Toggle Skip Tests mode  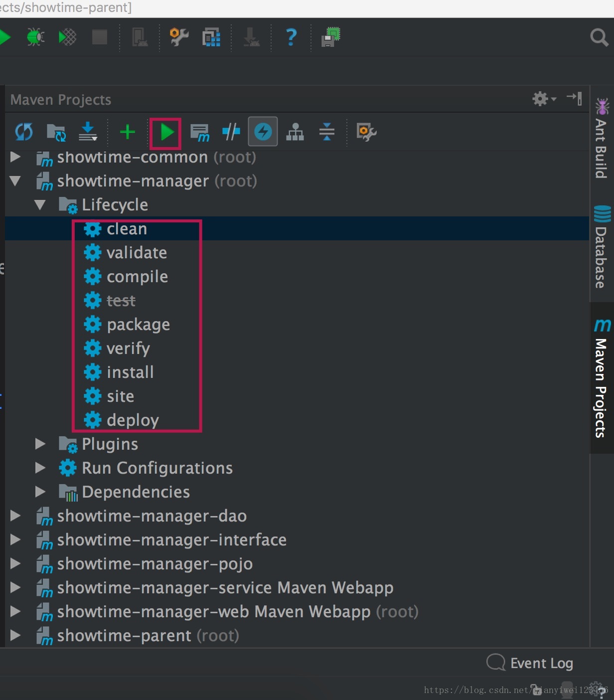[231, 132]
